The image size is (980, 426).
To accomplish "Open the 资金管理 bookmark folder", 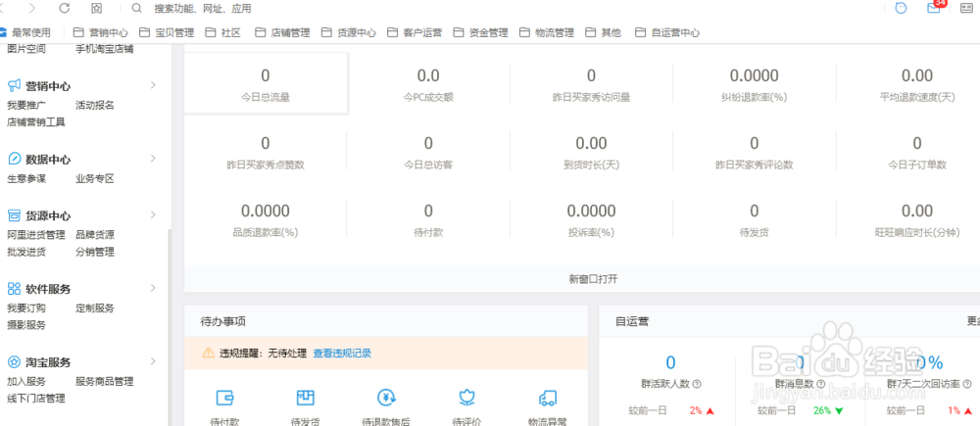I will click(480, 32).
